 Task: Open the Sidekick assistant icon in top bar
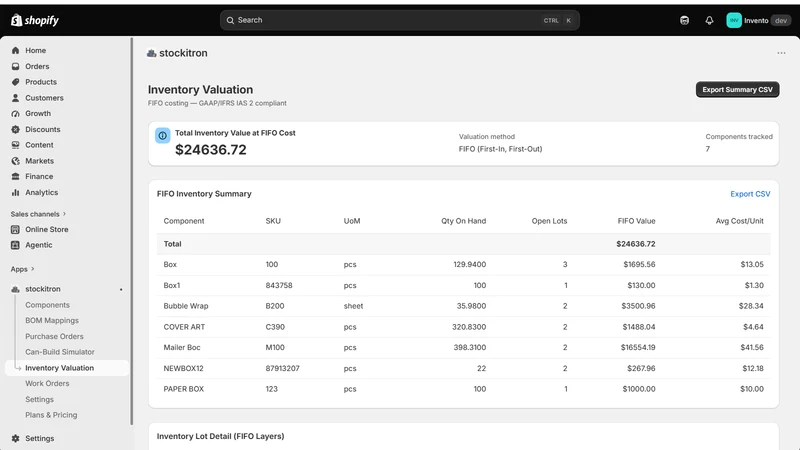685,20
